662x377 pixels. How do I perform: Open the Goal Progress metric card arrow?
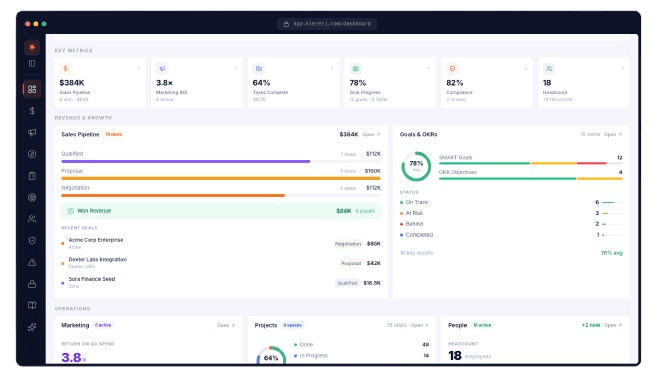pyautogui.click(x=429, y=68)
